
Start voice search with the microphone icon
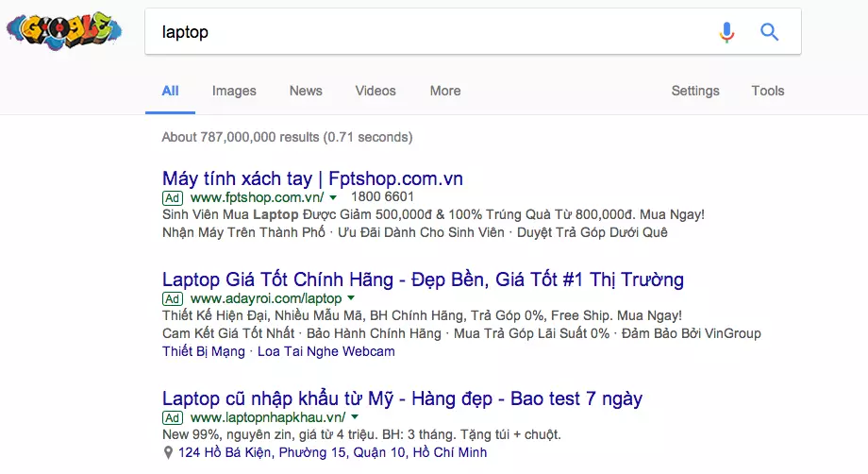[x=726, y=32]
